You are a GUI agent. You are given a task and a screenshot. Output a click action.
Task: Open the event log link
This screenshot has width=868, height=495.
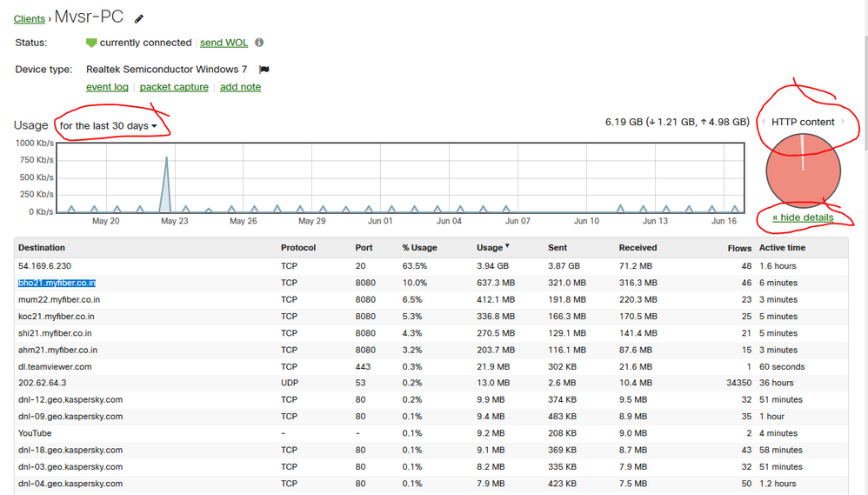click(107, 87)
